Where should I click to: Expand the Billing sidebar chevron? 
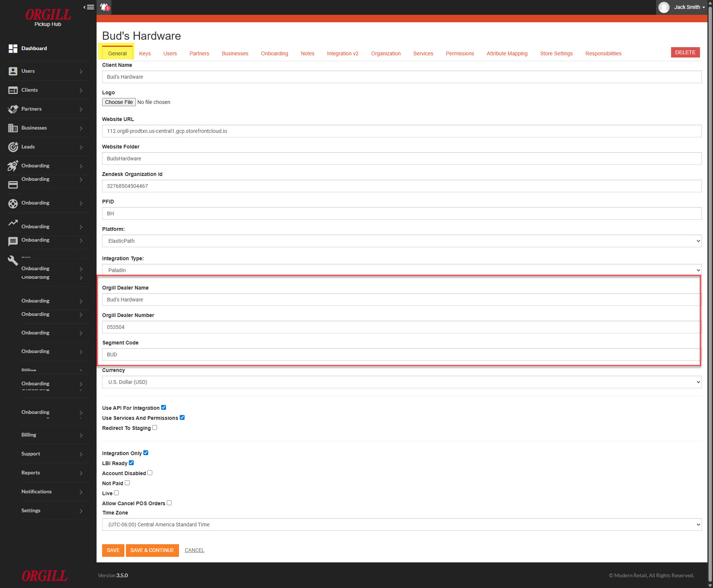point(81,435)
